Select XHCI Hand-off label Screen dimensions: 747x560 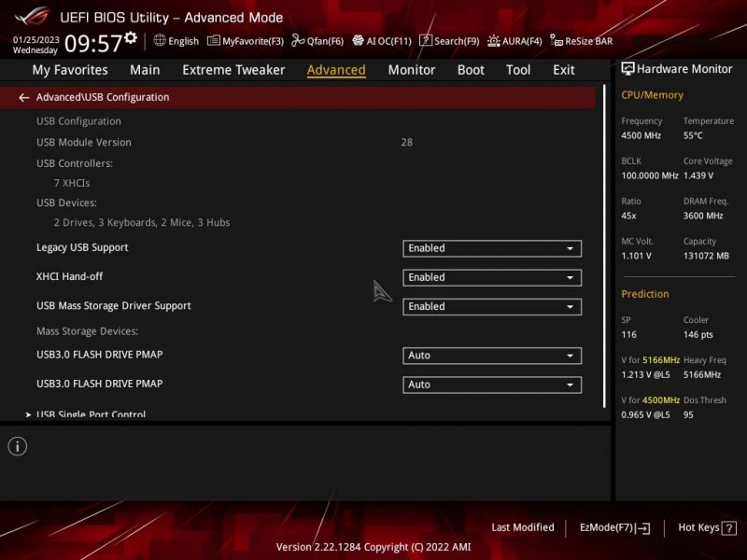click(69, 276)
